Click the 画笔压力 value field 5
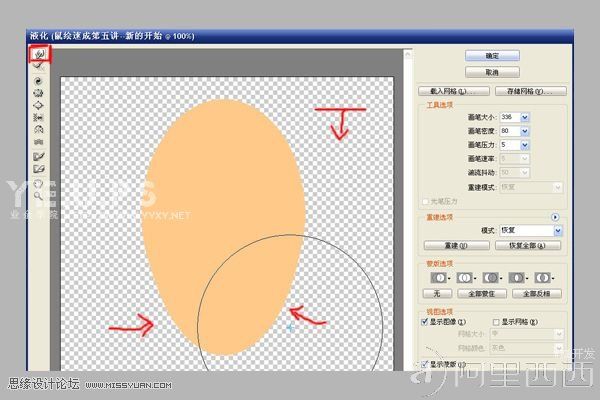 click(x=510, y=145)
